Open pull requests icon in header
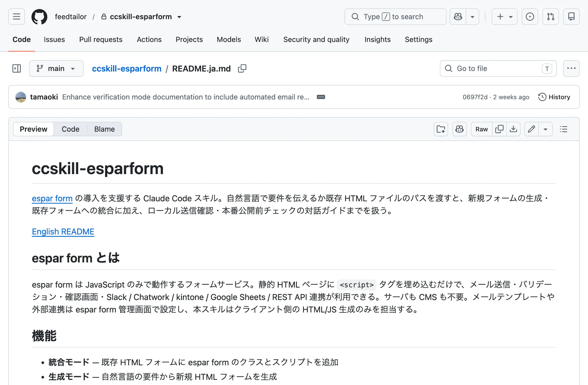 pos(550,16)
